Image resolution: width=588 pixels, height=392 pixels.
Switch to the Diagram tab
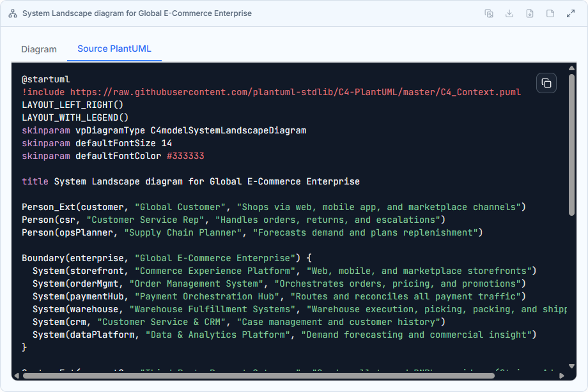39,49
